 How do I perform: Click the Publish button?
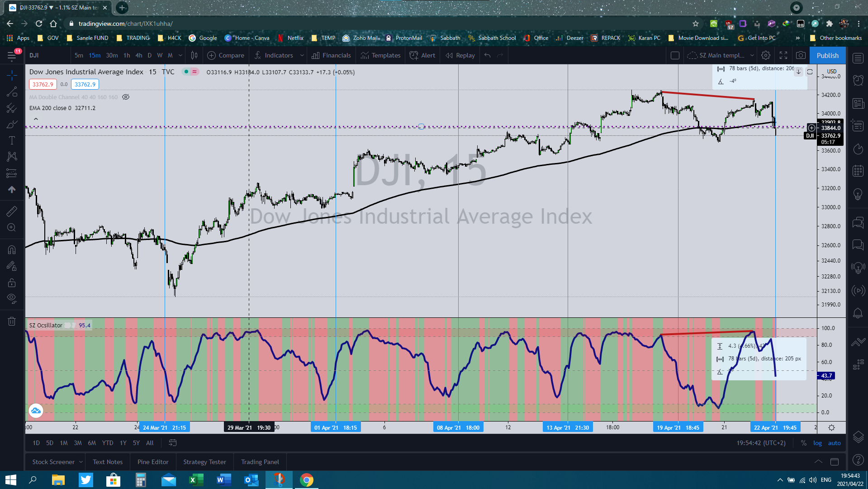827,55
